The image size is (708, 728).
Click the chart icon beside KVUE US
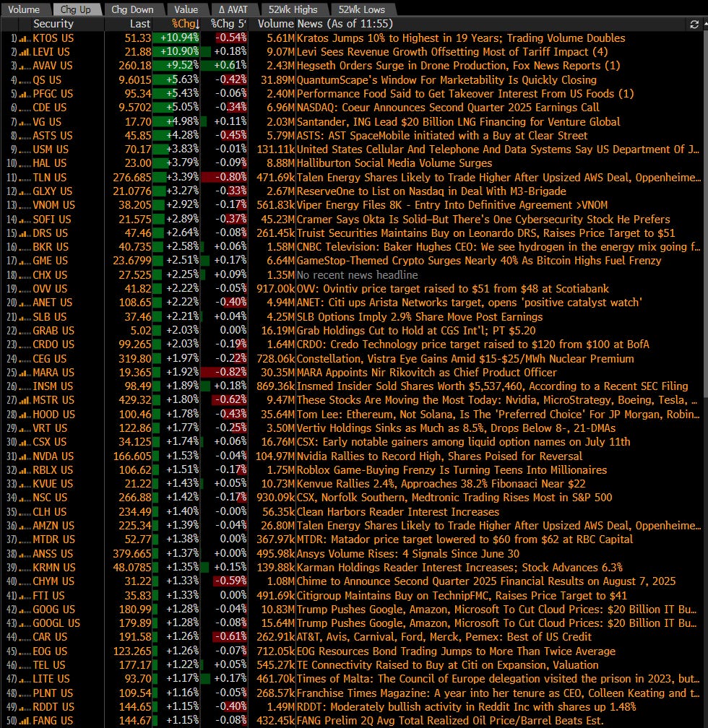(25, 485)
